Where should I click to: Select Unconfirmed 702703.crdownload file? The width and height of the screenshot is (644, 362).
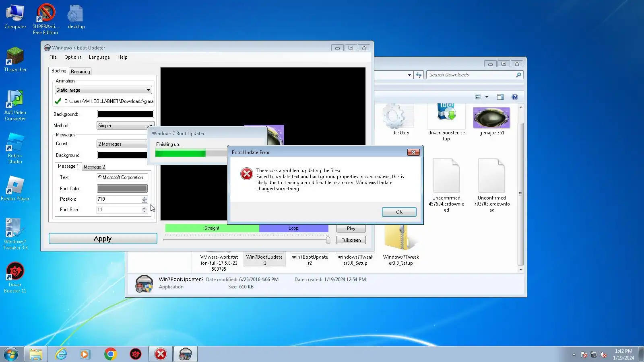492,185
